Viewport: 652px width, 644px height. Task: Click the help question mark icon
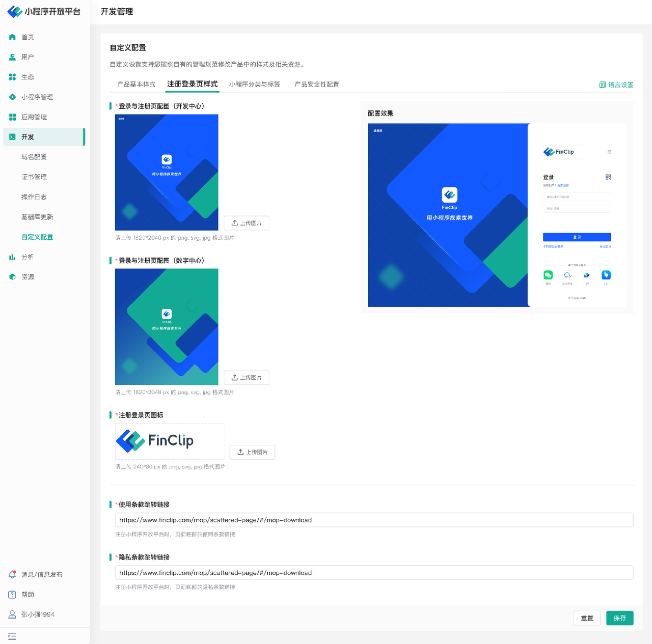coord(12,595)
